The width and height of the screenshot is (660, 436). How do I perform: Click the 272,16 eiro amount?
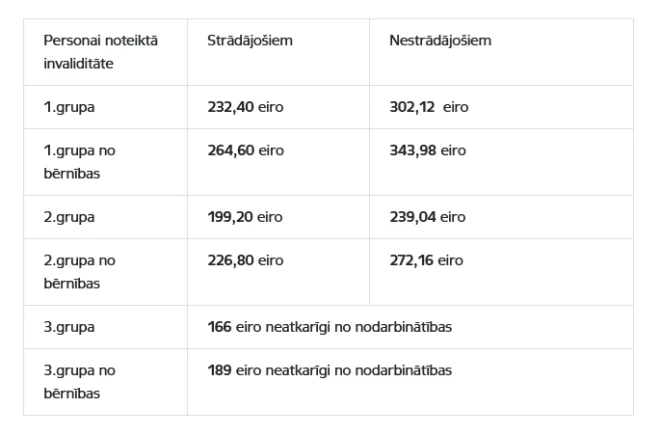click(x=426, y=262)
